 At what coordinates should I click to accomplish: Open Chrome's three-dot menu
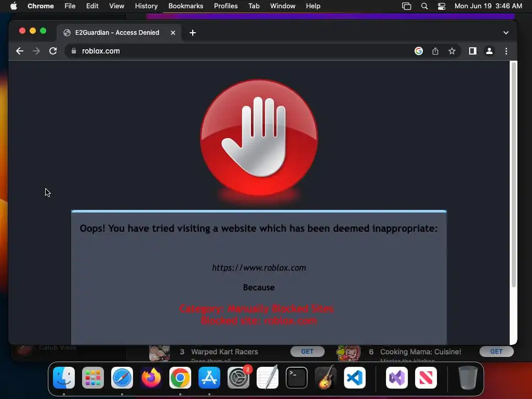click(506, 51)
